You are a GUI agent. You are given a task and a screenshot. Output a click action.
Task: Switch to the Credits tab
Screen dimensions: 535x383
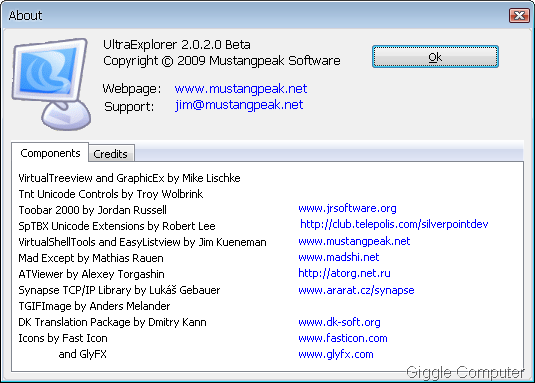pyautogui.click(x=111, y=154)
